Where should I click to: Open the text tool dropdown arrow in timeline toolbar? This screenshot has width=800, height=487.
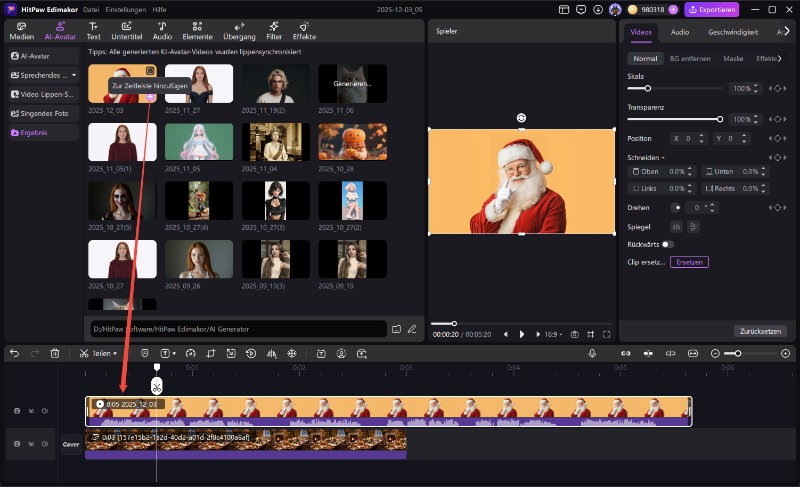[174, 353]
